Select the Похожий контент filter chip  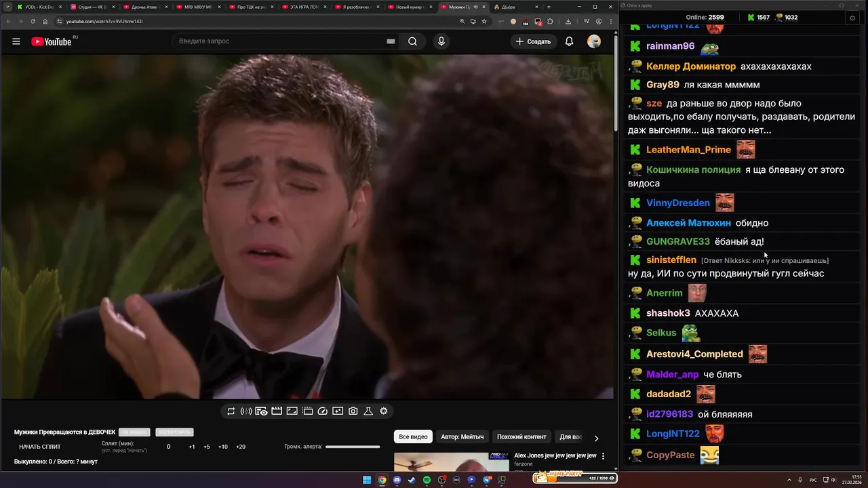tap(521, 437)
